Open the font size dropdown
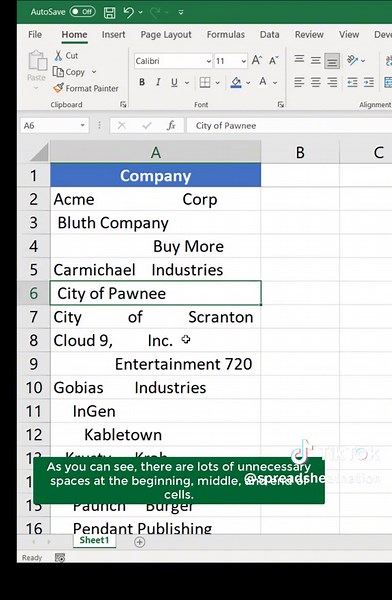Image resolution: width=392 pixels, height=600 pixels. [243, 61]
